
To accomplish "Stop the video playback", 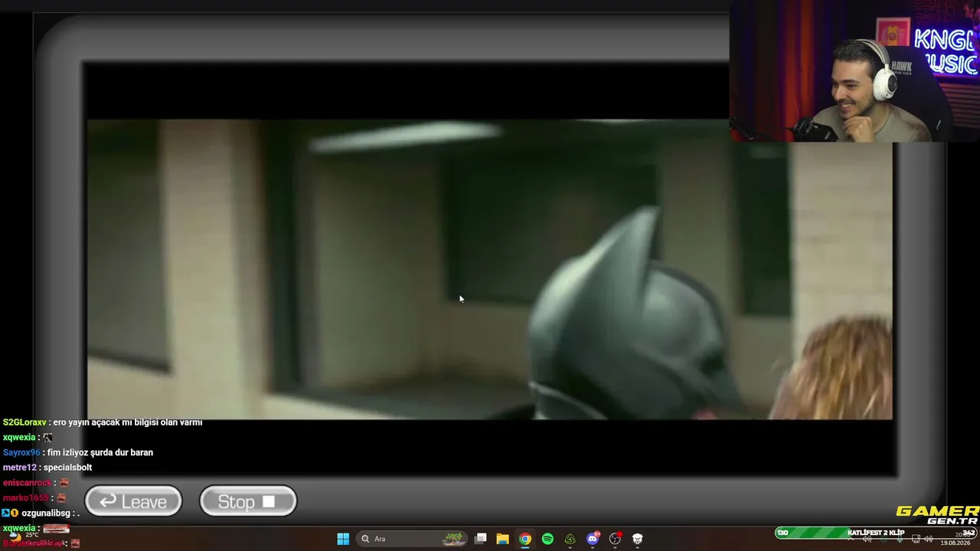I will click(248, 501).
